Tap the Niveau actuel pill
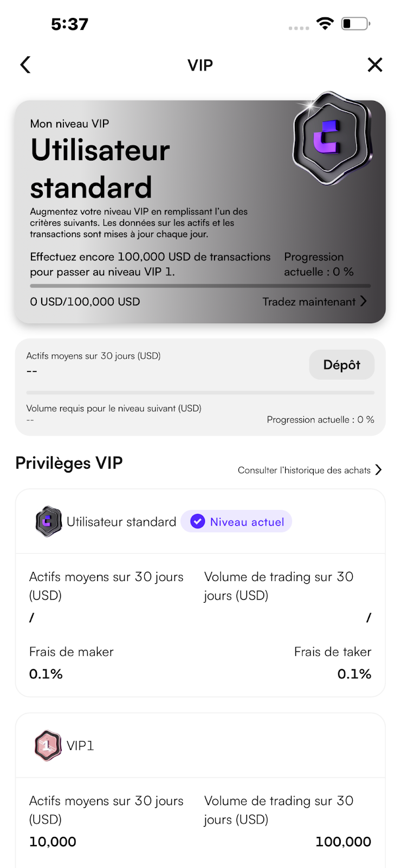The height and width of the screenshot is (868, 401). point(236,521)
